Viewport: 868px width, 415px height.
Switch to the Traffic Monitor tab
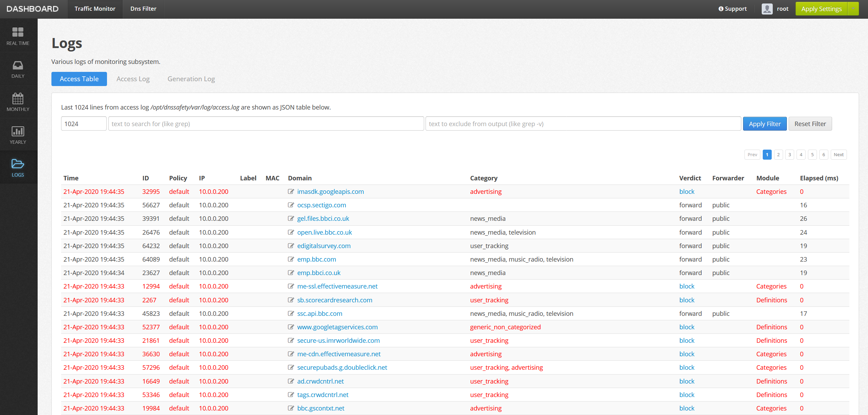click(x=95, y=9)
